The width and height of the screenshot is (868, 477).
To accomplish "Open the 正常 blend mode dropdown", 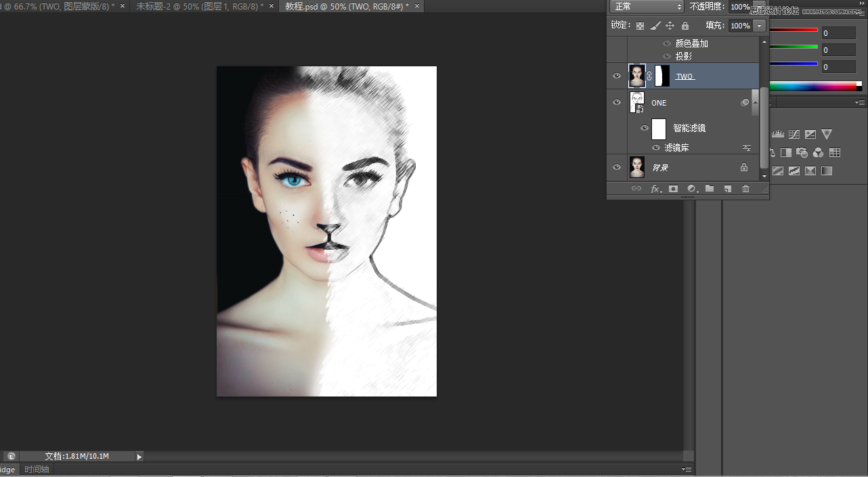I will coord(647,7).
